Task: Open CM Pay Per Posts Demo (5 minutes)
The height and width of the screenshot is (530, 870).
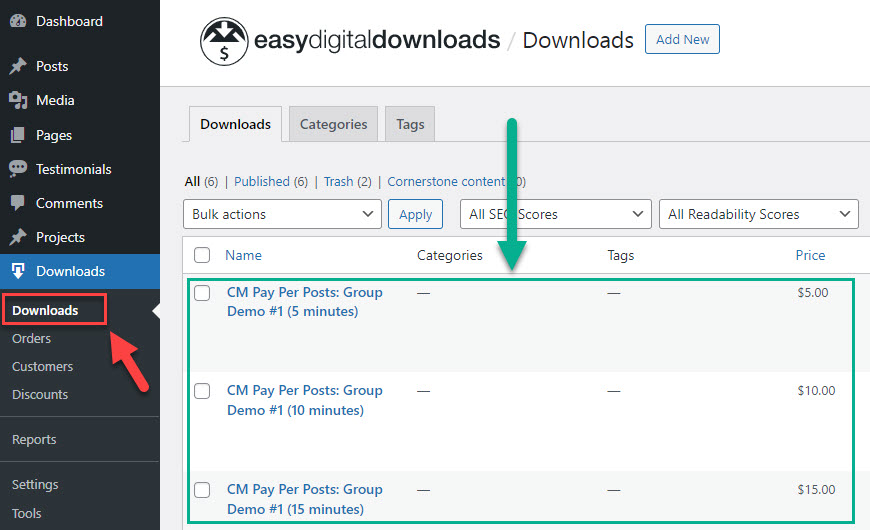Action: click(x=305, y=301)
